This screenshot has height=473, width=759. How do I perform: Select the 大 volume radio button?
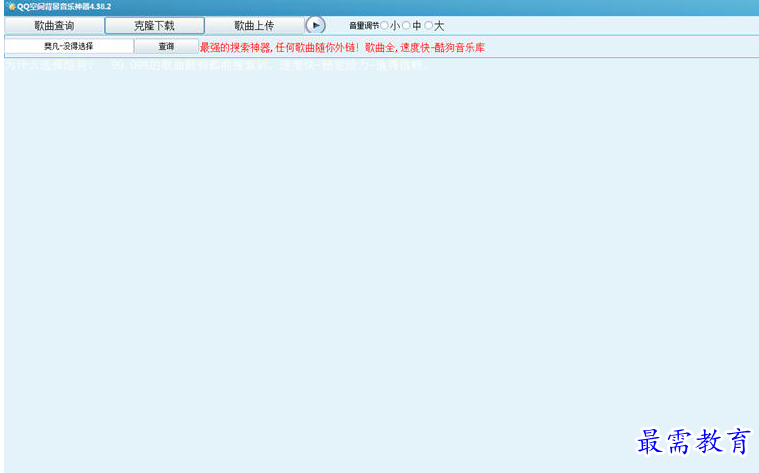(x=428, y=25)
